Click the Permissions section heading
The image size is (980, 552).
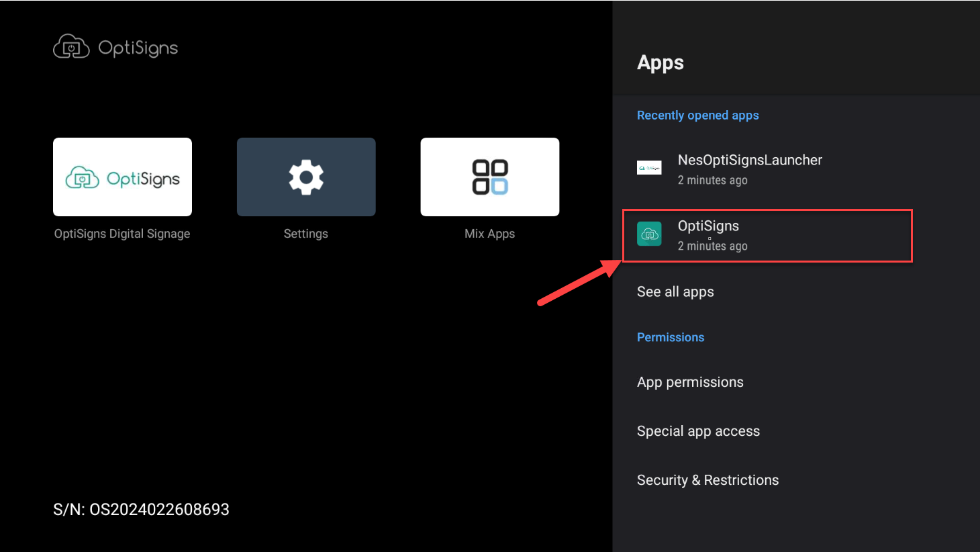(x=671, y=337)
